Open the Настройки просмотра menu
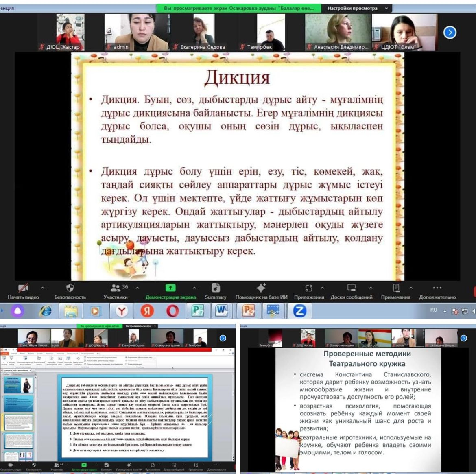476x474 pixels. click(x=353, y=8)
